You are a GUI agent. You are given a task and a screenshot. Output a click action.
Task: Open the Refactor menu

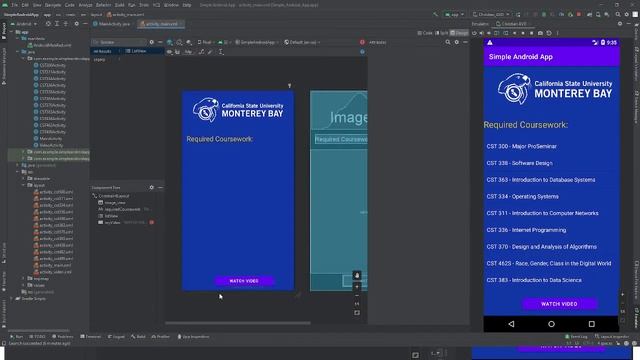(x=103, y=5)
